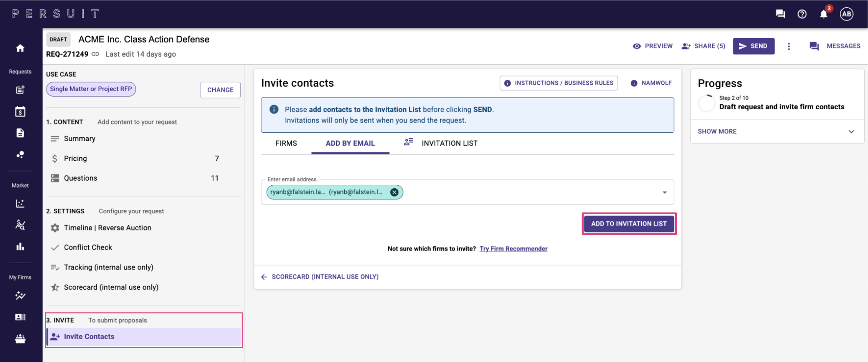Click the PREVIEW button

coord(653,46)
